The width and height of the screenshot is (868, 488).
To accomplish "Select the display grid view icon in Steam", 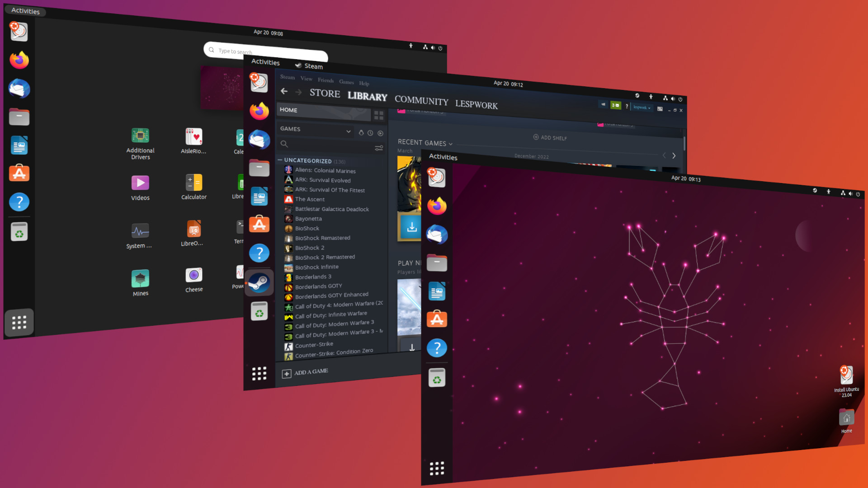I will coord(379,115).
